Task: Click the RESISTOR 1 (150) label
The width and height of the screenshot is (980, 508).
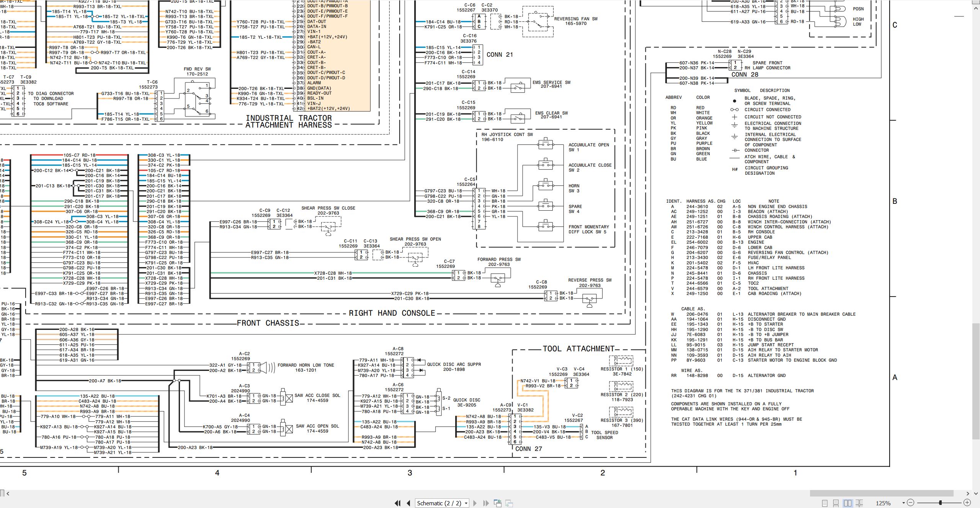Action: point(622,369)
